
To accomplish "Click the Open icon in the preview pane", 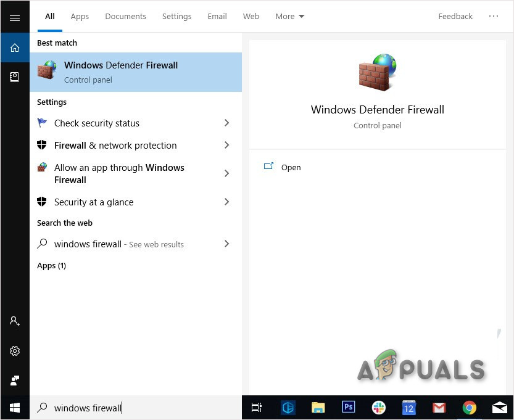I will 268,166.
